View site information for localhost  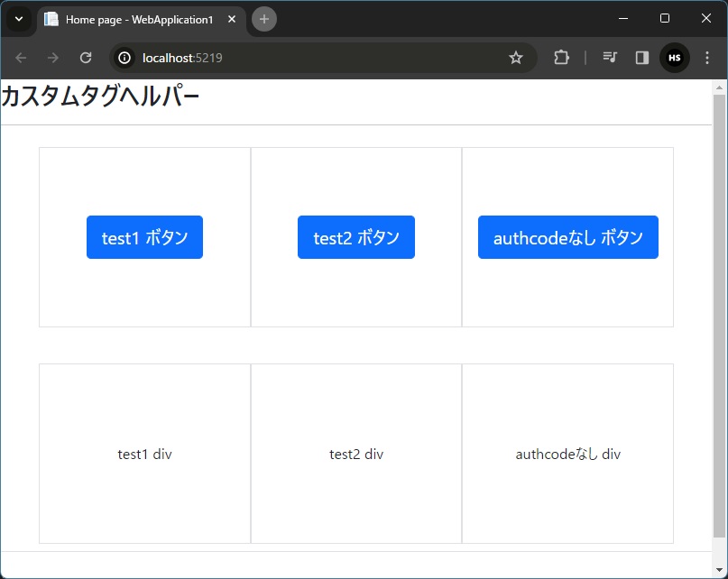tap(125, 58)
